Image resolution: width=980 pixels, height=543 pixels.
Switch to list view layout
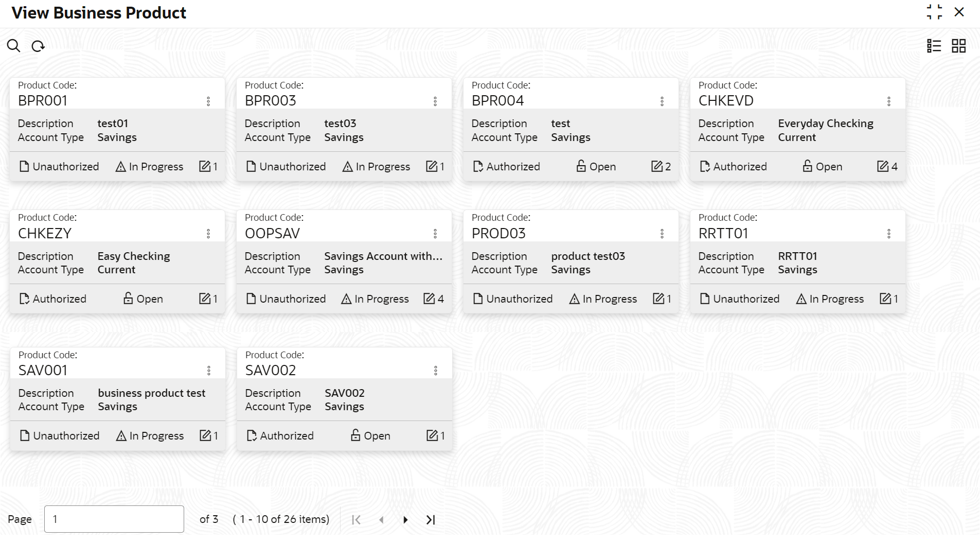[x=934, y=46]
